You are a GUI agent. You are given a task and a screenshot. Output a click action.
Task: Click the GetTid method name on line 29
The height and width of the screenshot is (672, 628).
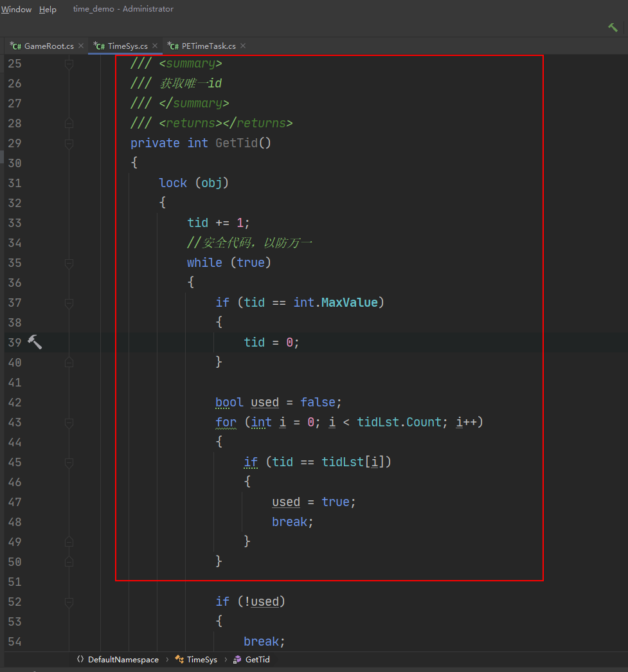pyautogui.click(x=237, y=143)
